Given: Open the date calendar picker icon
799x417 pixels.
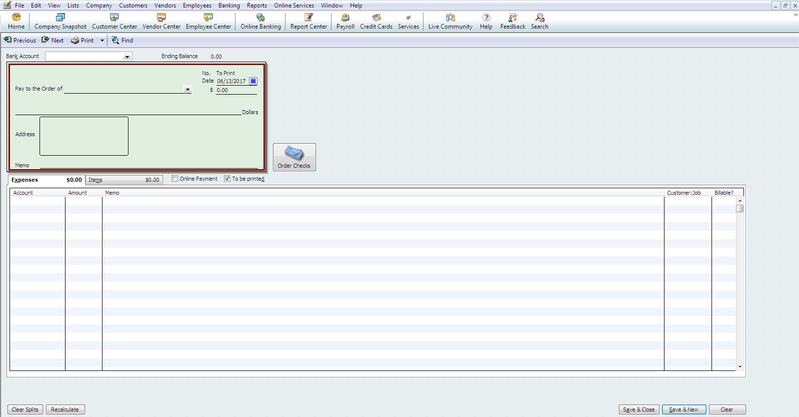Looking at the screenshot, I should click(253, 80).
